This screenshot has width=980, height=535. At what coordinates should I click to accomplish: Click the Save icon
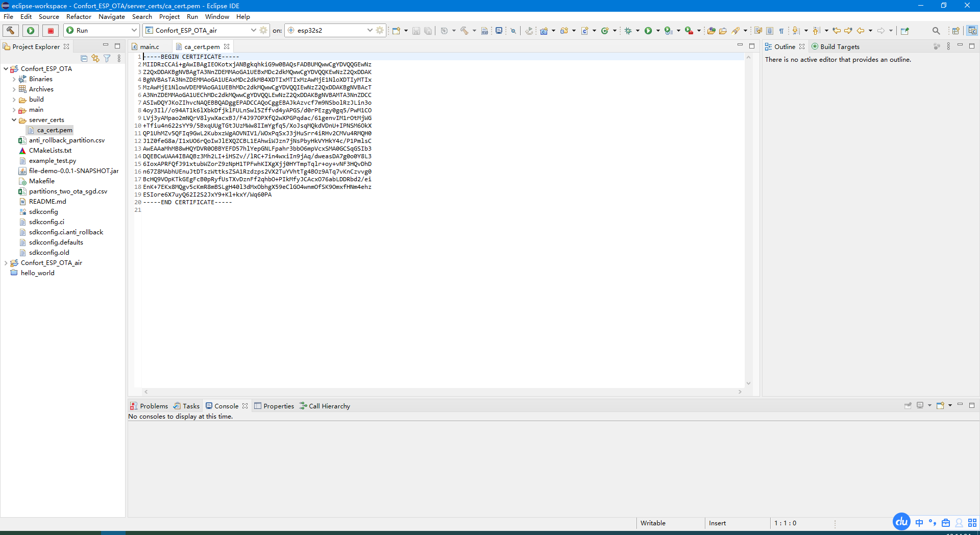point(416,31)
